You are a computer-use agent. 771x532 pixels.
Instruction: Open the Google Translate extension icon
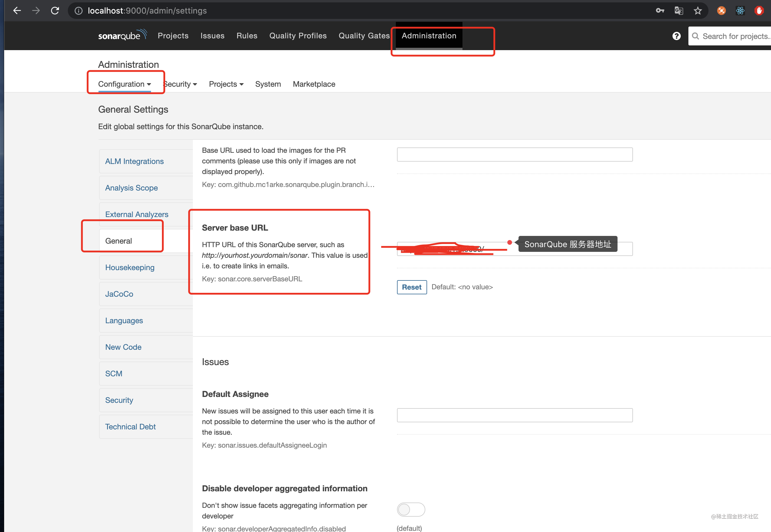[679, 10]
